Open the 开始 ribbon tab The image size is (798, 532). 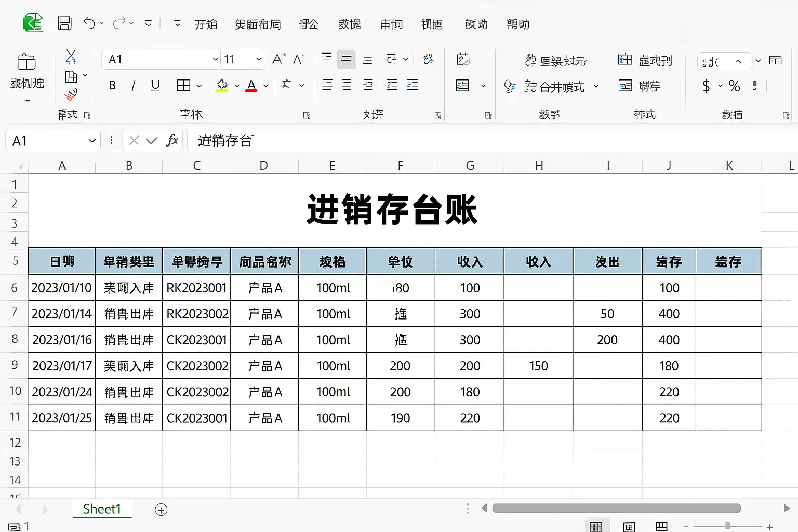coord(206,24)
